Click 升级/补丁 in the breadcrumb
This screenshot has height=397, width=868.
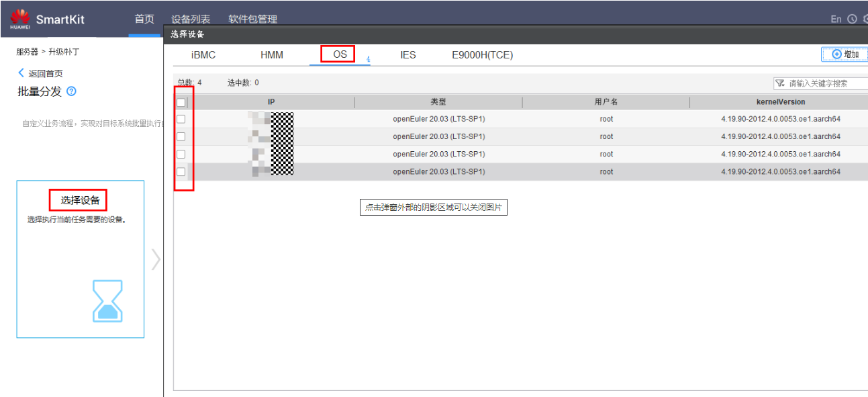point(64,52)
